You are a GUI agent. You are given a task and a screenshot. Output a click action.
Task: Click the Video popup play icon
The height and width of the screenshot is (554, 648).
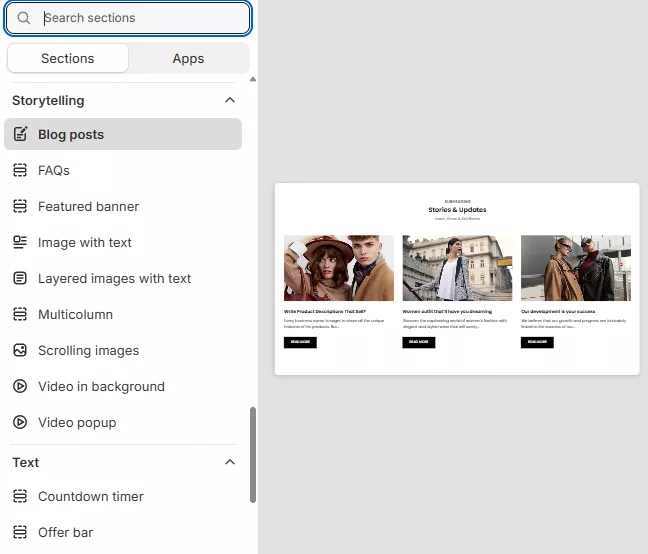[20, 422]
